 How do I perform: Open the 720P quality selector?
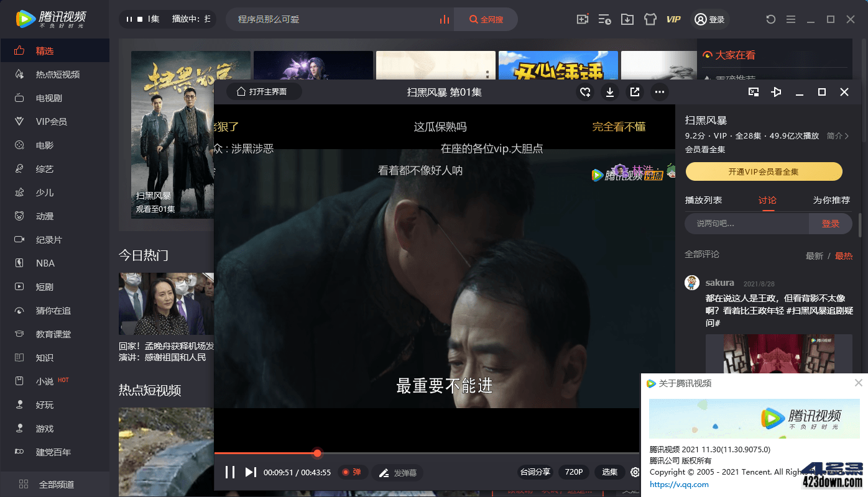(x=573, y=472)
